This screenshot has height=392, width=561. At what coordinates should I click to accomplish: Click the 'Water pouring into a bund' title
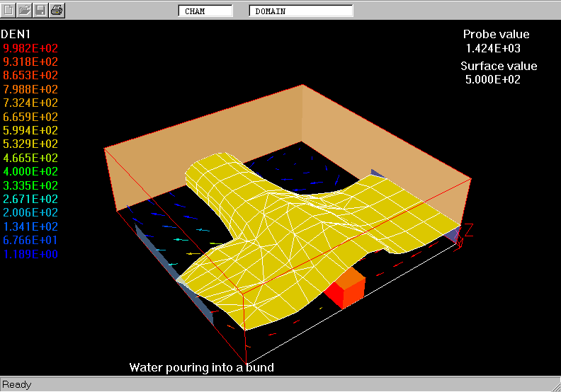coord(201,367)
